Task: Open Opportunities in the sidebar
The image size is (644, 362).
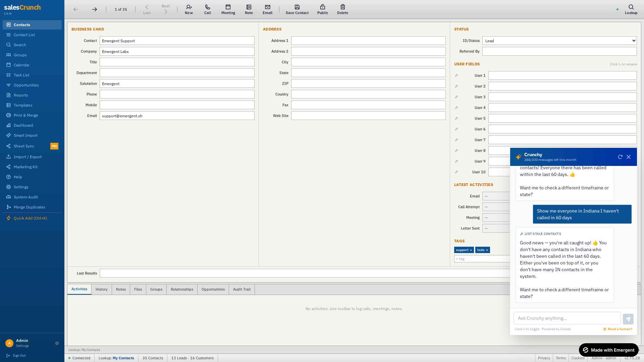Action: coord(32,85)
